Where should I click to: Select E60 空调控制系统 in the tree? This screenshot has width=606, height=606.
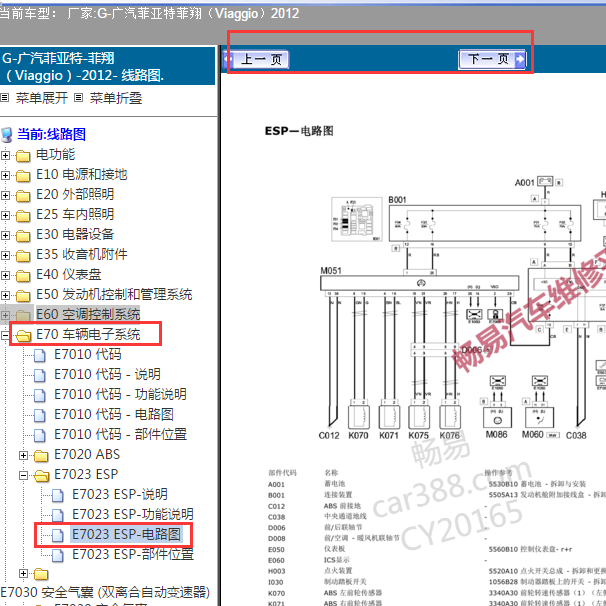(x=88, y=315)
